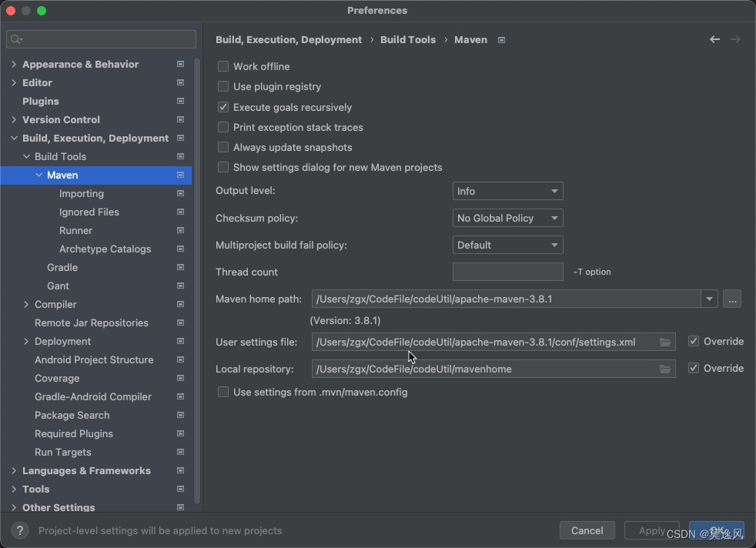
Task: Click project-level icon beside Gradle
Action: [x=180, y=268]
